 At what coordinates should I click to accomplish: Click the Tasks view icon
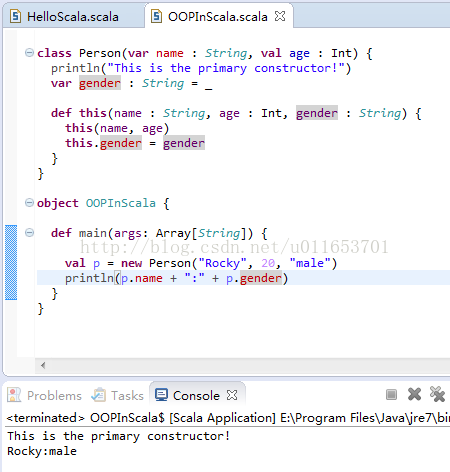(x=99, y=395)
